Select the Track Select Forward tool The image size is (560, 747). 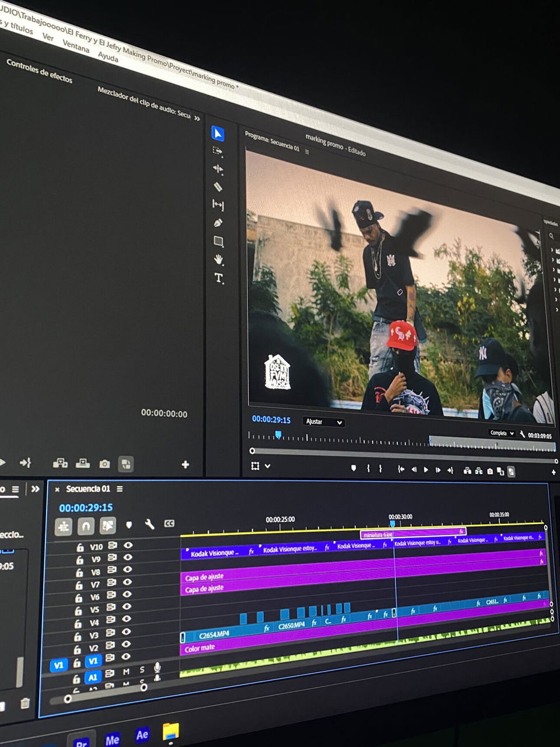(218, 151)
